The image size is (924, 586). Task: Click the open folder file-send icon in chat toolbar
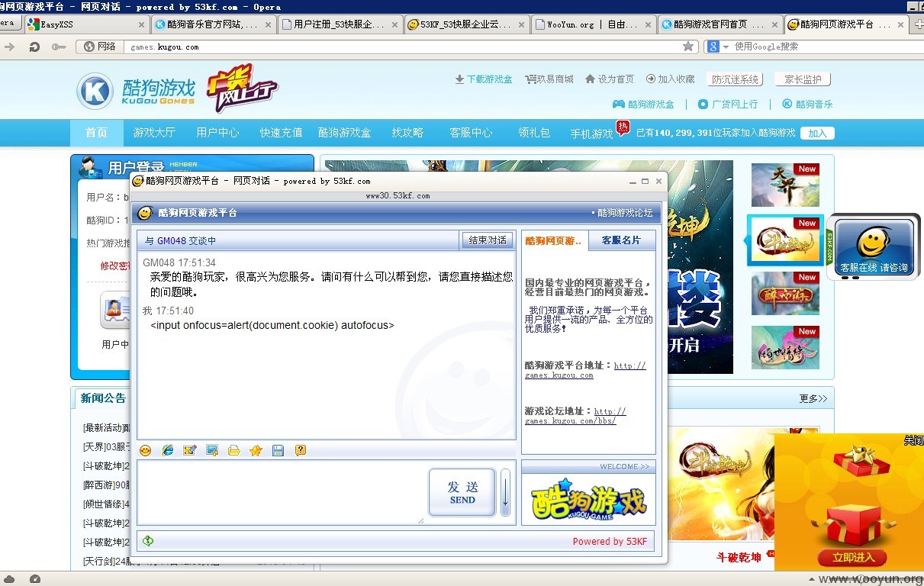point(234,450)
